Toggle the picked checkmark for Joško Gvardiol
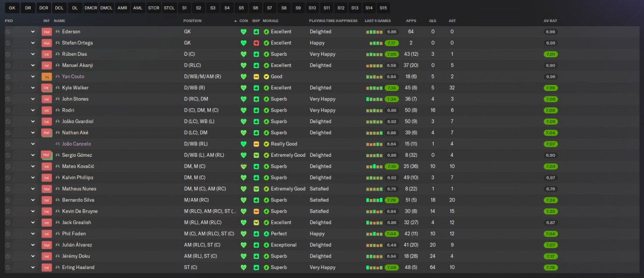 (8, 121)
